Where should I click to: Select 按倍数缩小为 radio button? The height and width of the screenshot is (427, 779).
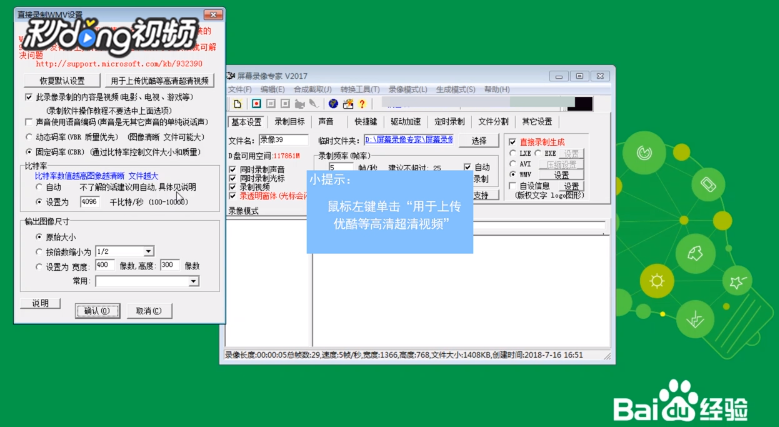coord(39,252)
